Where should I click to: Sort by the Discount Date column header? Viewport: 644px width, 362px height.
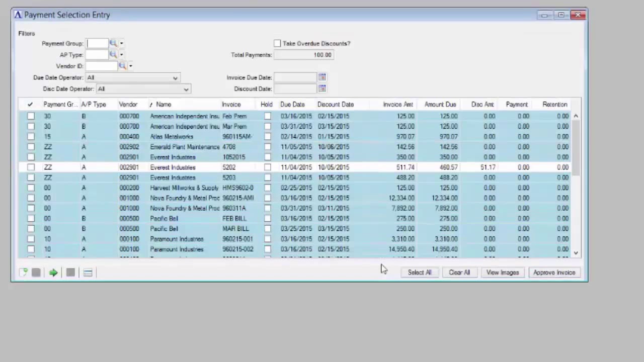pyautogui.click(x=335, y=105)
